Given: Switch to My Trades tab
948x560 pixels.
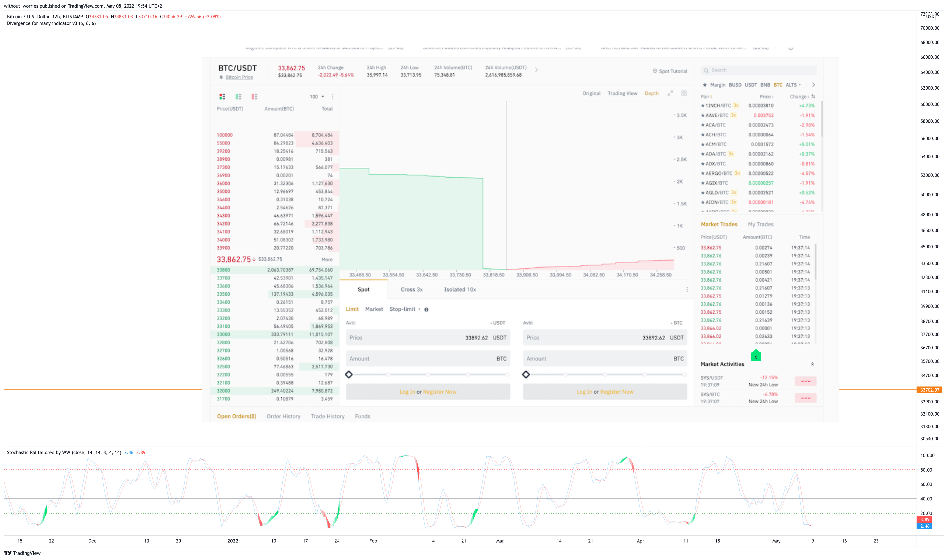Looking at the screenshot, I should (761, 224).
